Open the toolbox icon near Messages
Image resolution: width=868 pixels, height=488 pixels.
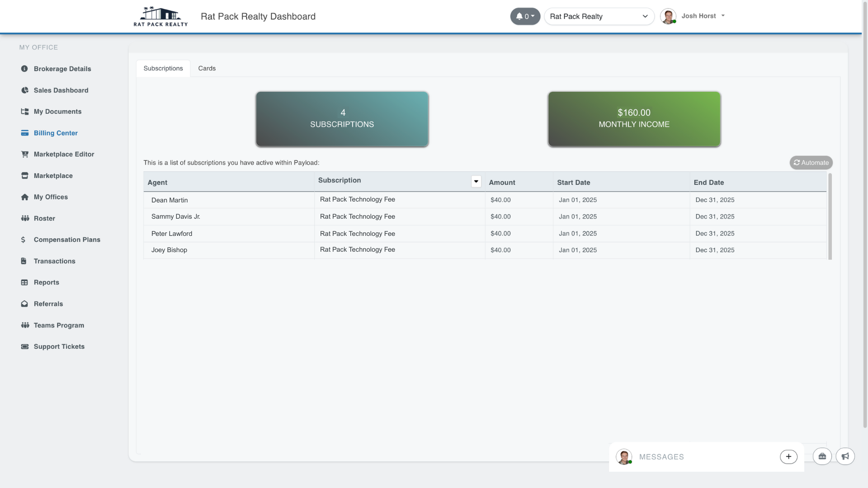(x=822, y=456)
